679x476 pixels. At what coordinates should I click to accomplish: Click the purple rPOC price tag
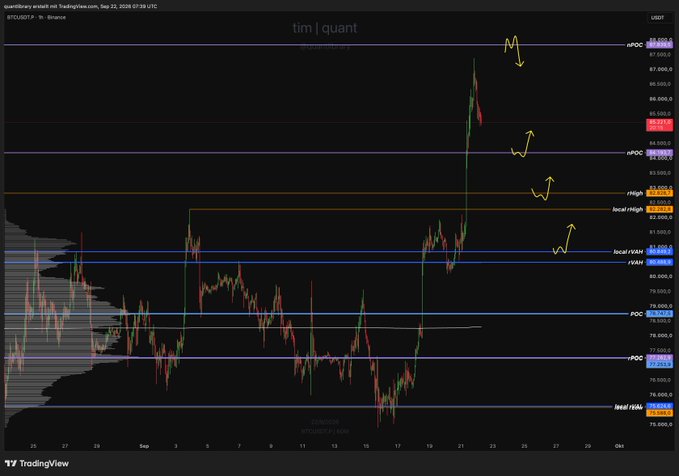coord(660,358)
